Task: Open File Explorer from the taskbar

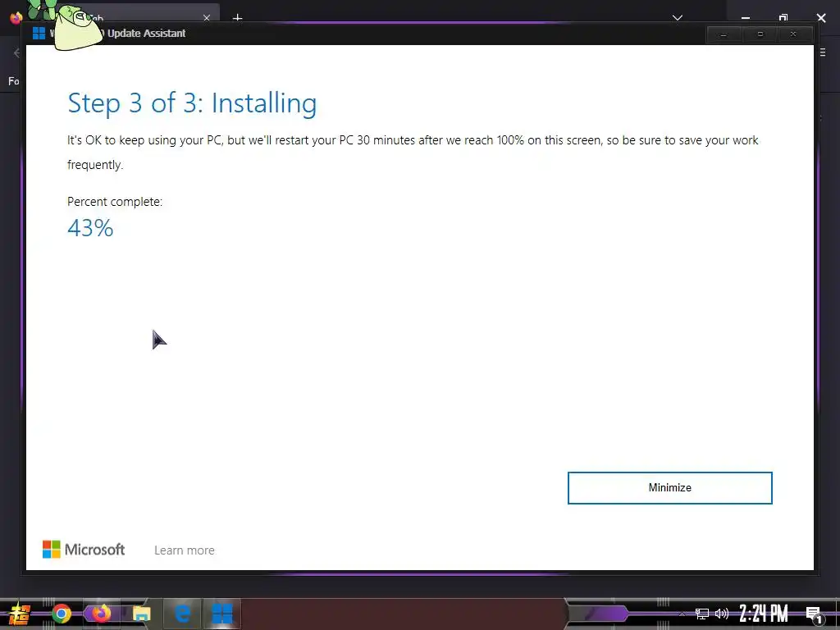Action: click(141, 614)
